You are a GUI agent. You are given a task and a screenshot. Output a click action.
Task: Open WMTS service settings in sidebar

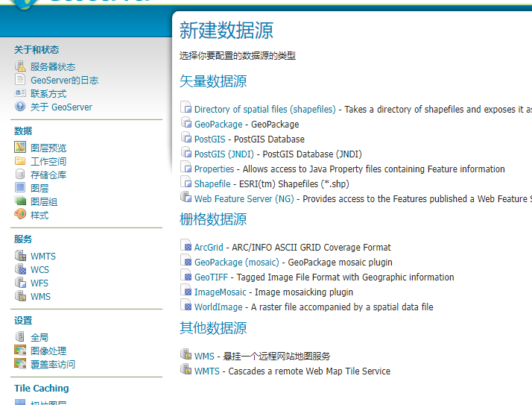43,256
